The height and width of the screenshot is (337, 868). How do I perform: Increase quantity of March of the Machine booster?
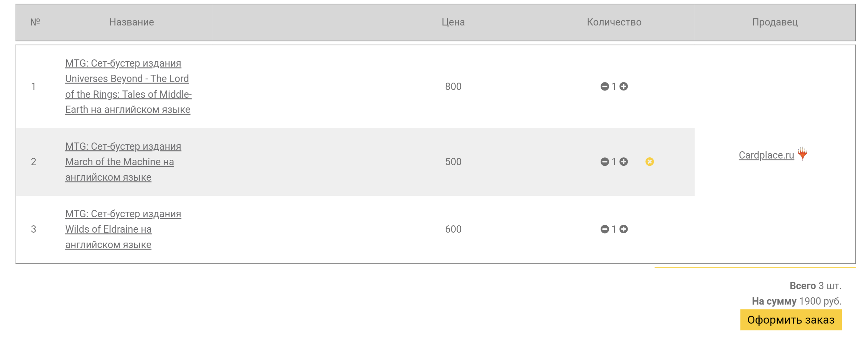624,162
